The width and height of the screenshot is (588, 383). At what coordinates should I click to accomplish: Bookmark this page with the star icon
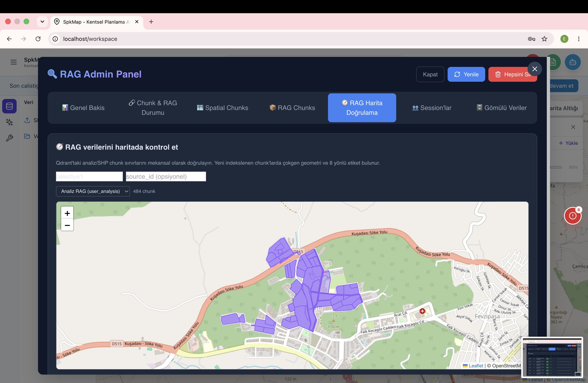click(544, 39)
